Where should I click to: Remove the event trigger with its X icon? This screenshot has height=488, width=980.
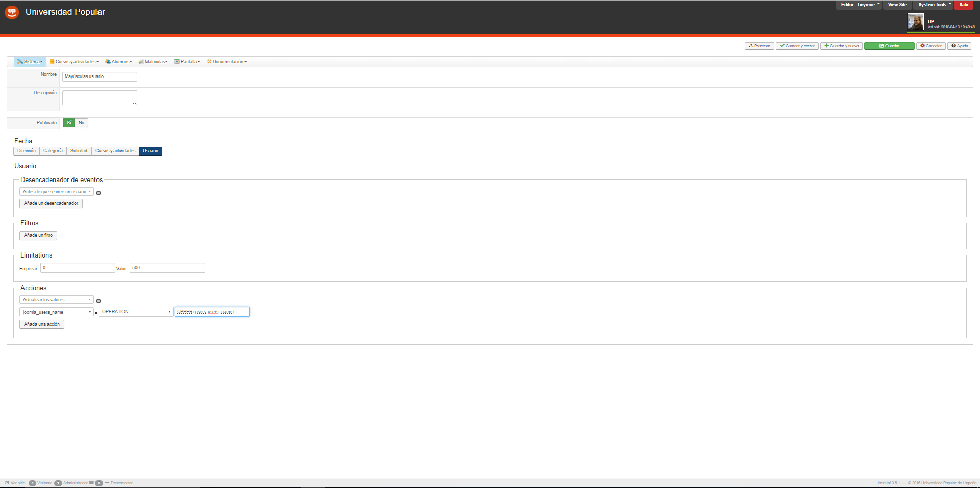click(x=99, y=193)
